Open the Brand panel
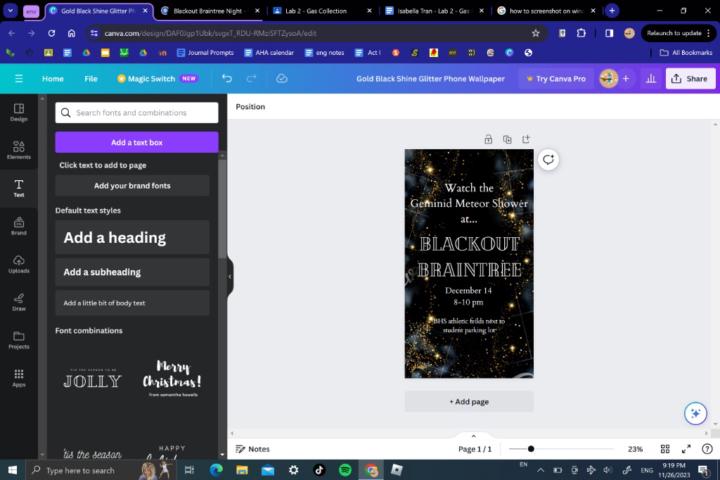 (x=19, y=226)
